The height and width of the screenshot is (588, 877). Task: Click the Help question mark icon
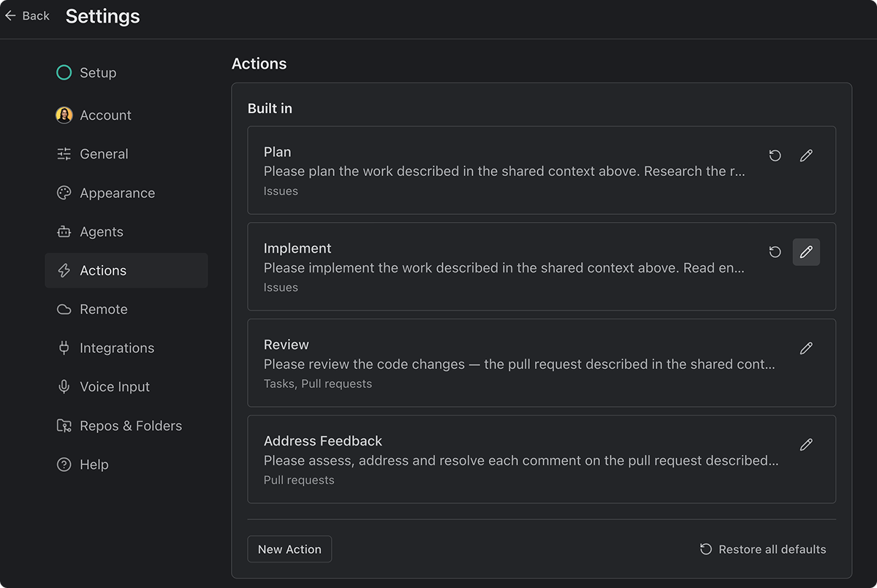coord(64,465)
